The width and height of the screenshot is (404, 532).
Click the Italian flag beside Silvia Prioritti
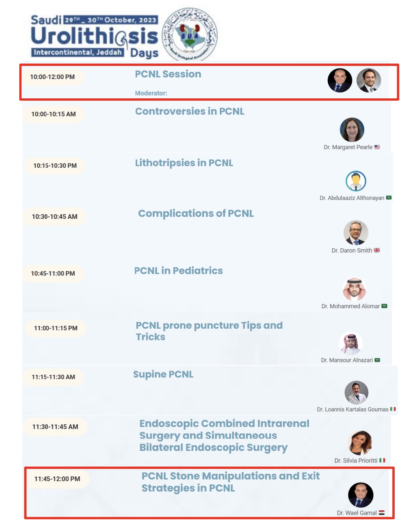(x=382, y=460)
